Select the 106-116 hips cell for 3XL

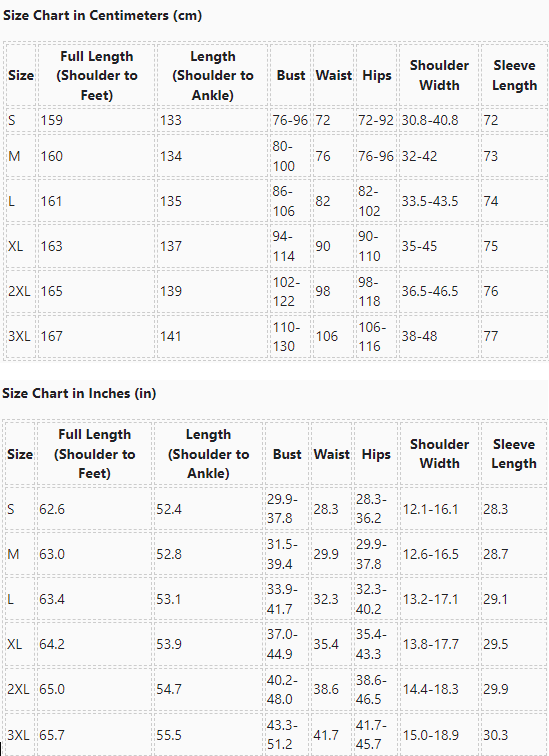click(x=372, y=336)
